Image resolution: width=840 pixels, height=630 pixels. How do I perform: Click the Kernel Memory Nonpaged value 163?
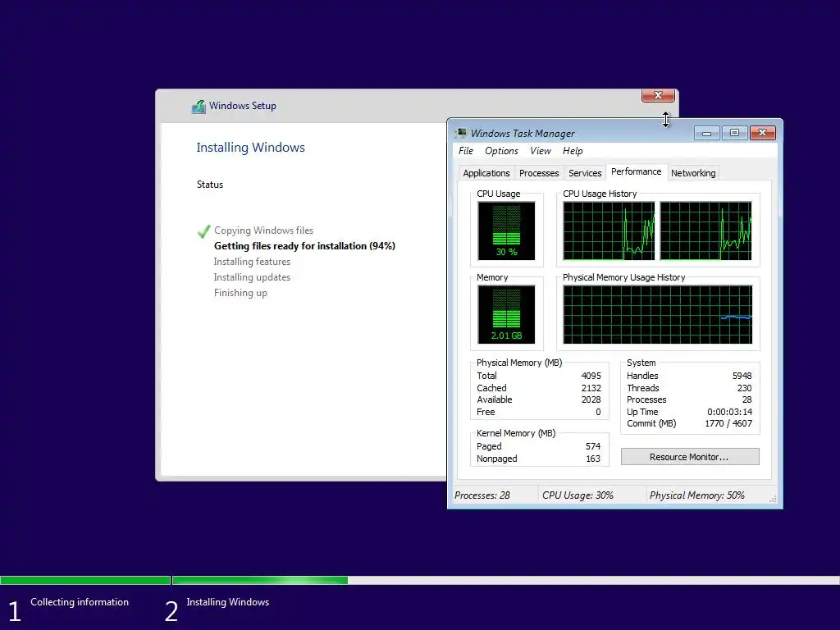coord(593,459)
